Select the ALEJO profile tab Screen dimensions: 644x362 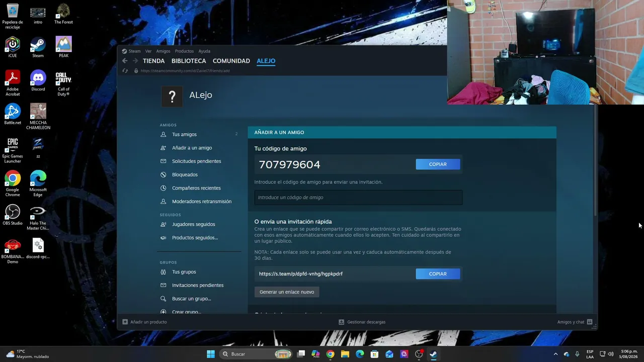coord(266,61)
